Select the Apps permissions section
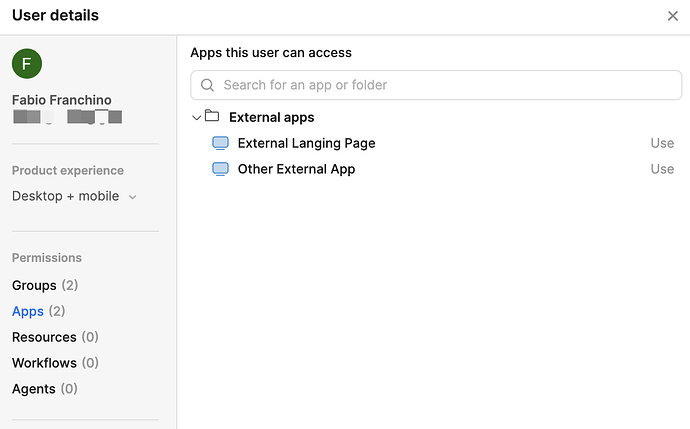Image resolution: width=690 pixels, height=429 pixels. pos(28,311)
